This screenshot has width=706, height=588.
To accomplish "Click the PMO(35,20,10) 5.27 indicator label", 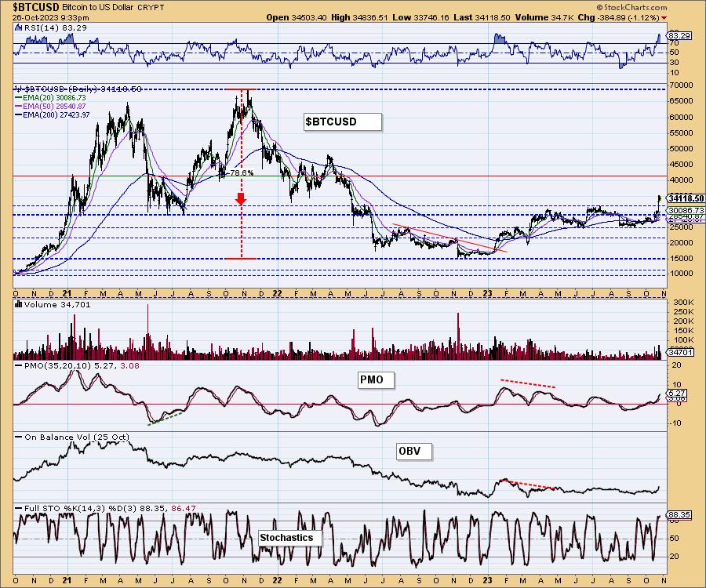I will (71, 366).
